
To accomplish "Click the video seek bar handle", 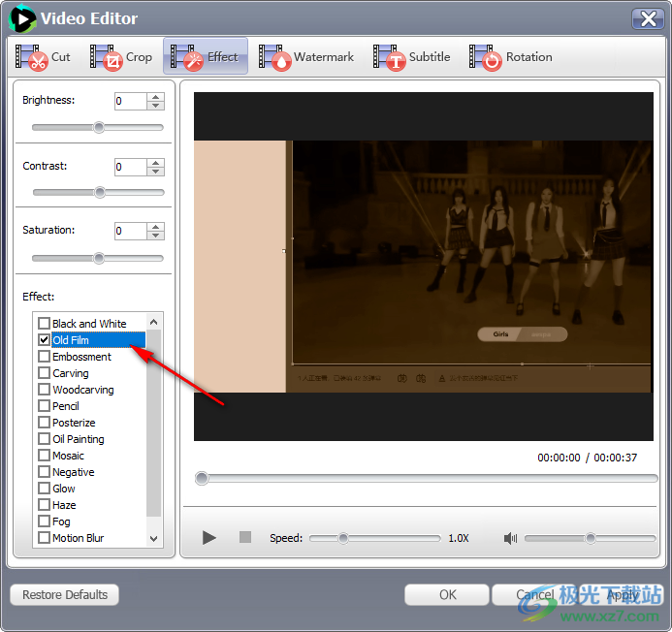I will tap(202, 478).
